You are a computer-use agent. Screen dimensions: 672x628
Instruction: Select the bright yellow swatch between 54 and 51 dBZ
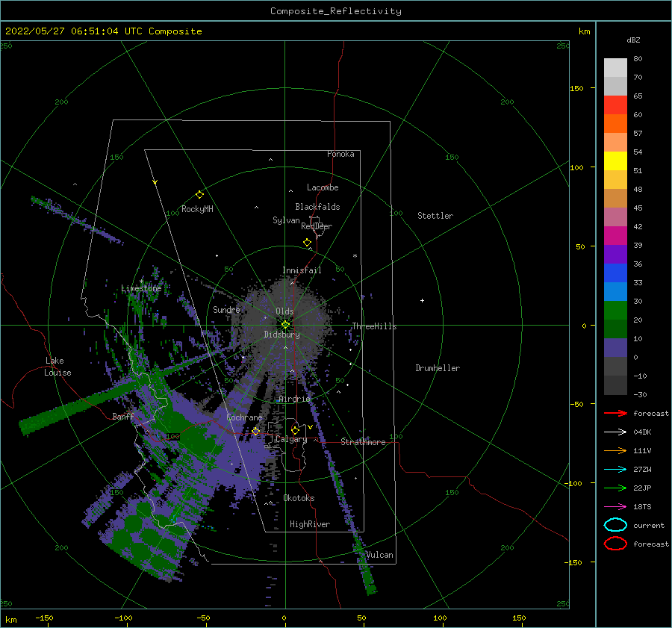tap(615, 161)
